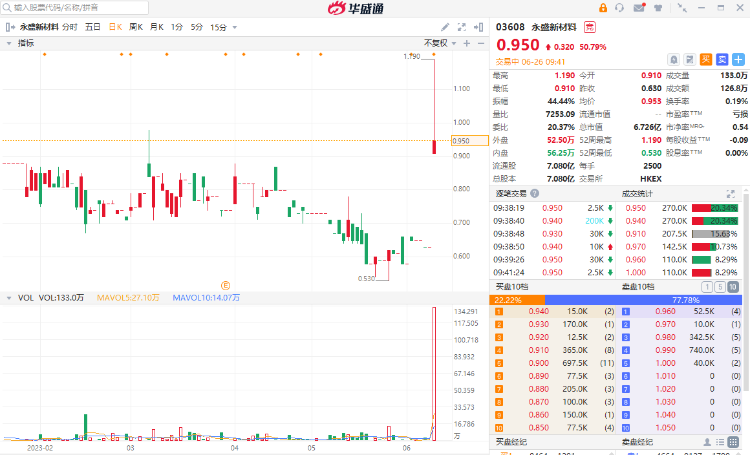
Task: Click the MAVOL5:27.10万 label
Action: click(128, 298)
